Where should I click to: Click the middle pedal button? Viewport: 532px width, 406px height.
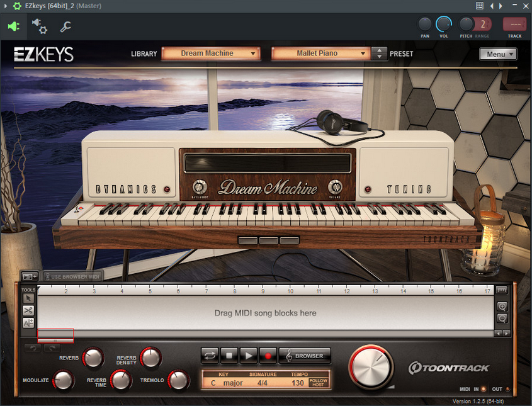(x=268, y=240)
